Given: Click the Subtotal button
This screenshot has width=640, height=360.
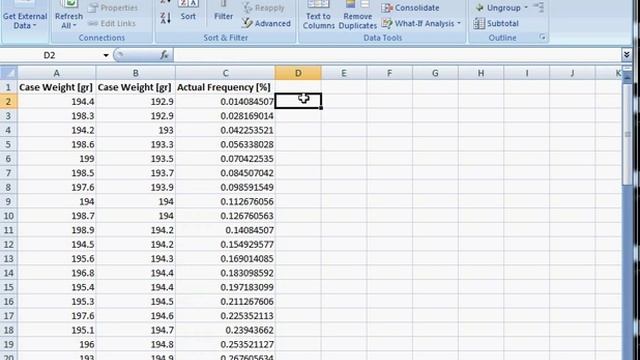Looking at the screenshot, I should point(496,23).
